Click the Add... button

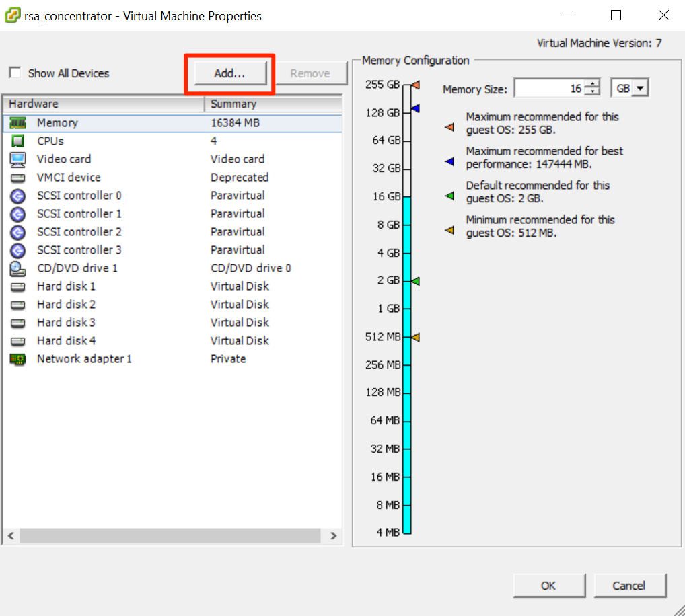point(229,73)
